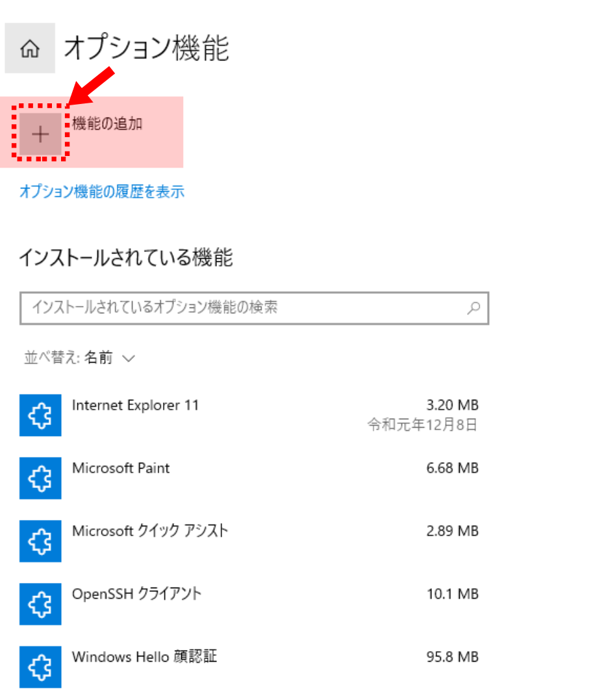
Task: Expand the OpenSSH クライアント entry name
Action: [x=136, y=594]
